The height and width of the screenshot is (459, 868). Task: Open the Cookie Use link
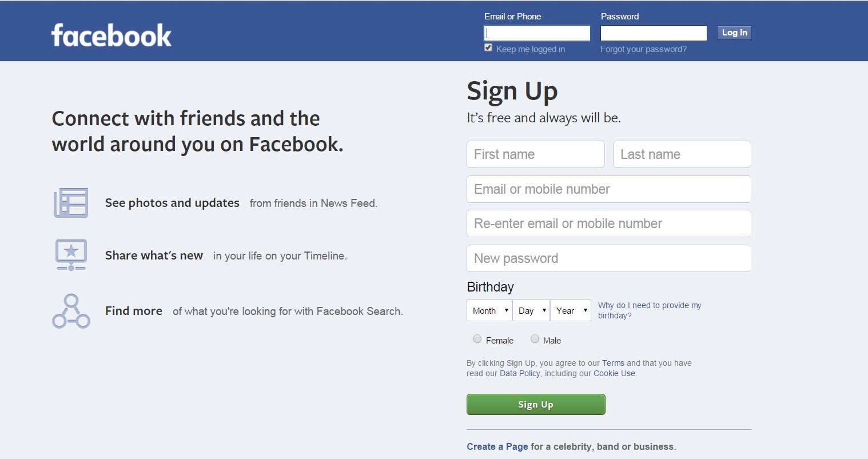614,373
